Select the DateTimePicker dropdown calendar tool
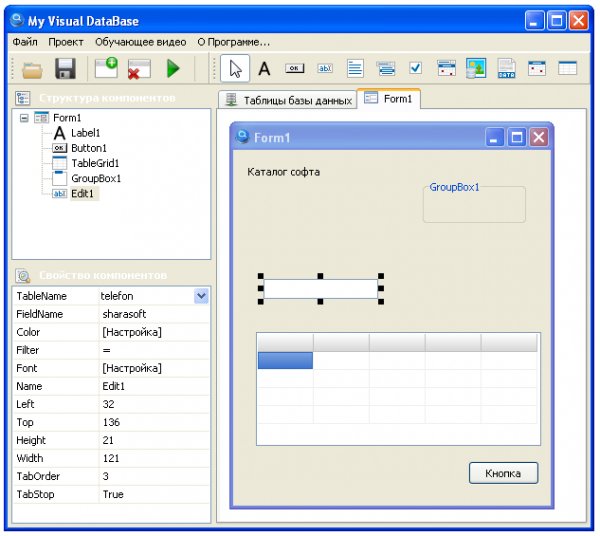 click(446, 68)
